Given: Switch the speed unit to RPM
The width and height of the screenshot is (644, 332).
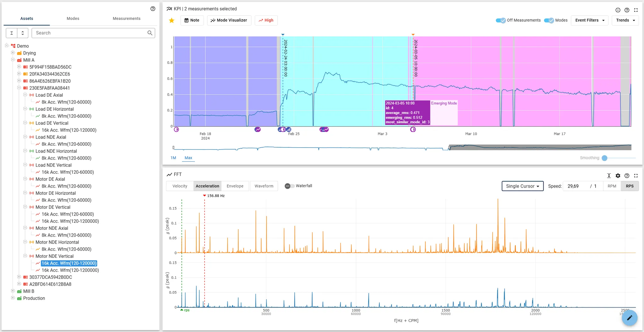Looking at the screenshot, I should pos(612,186).
